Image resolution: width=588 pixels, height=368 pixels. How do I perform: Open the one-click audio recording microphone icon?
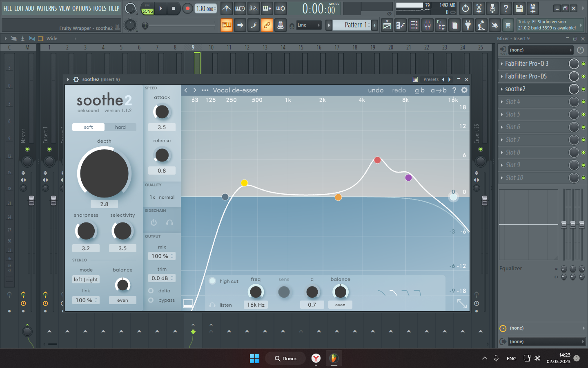pos(492,8)
